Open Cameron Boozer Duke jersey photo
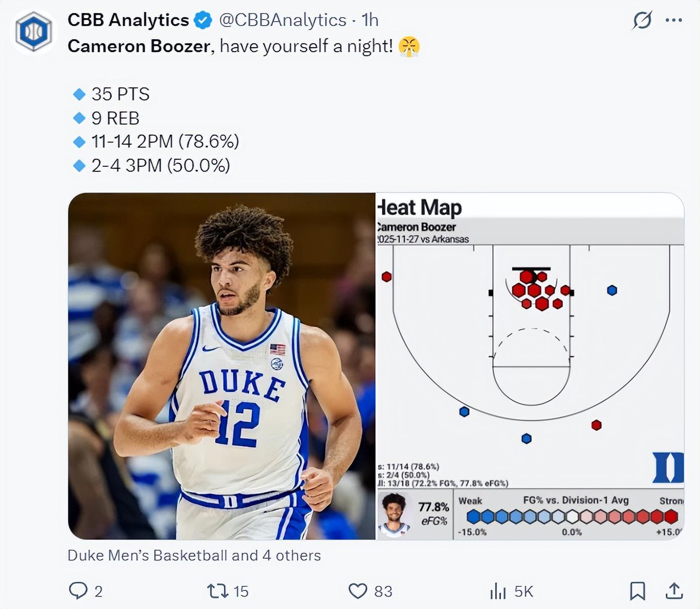Screen dimensions: 700x609 tap(221, 366)
